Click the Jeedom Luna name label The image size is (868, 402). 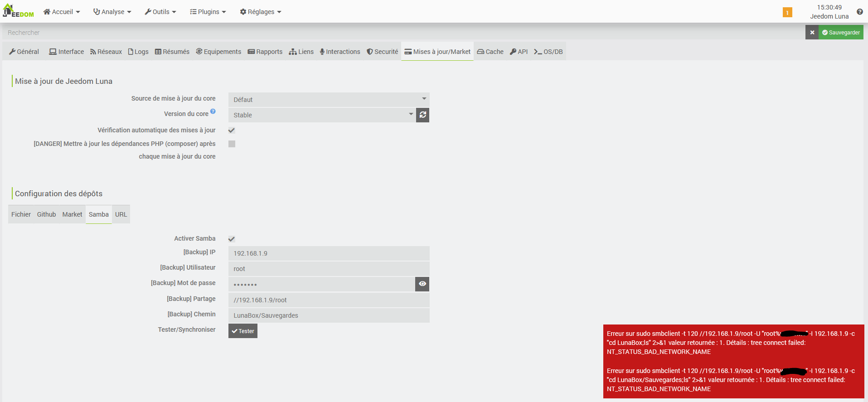(x=829, y=16)
